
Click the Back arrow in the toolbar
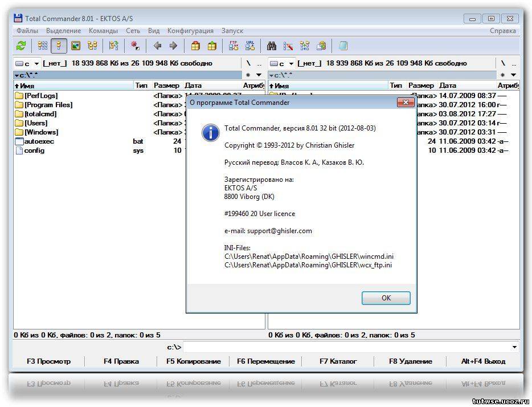(158, 46)
